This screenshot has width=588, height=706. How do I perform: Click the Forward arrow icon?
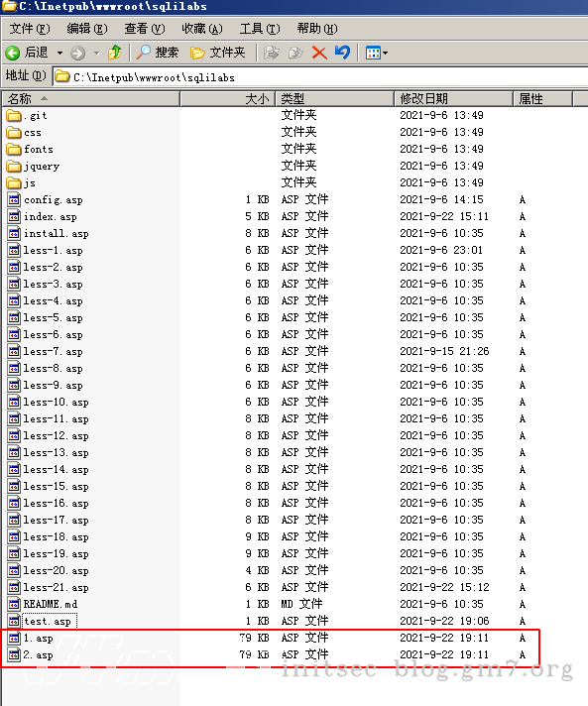[x=78, y=53]
